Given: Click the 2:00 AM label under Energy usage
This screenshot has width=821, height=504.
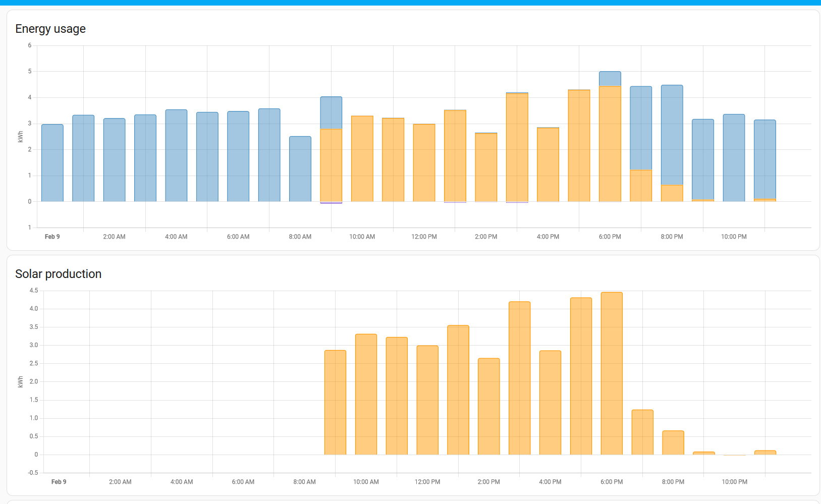Looking at the screenshot, I should point(114,236).
